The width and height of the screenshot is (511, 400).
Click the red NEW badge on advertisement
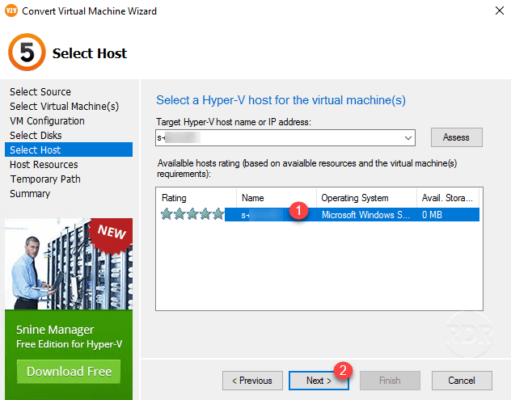pos(111,234)
